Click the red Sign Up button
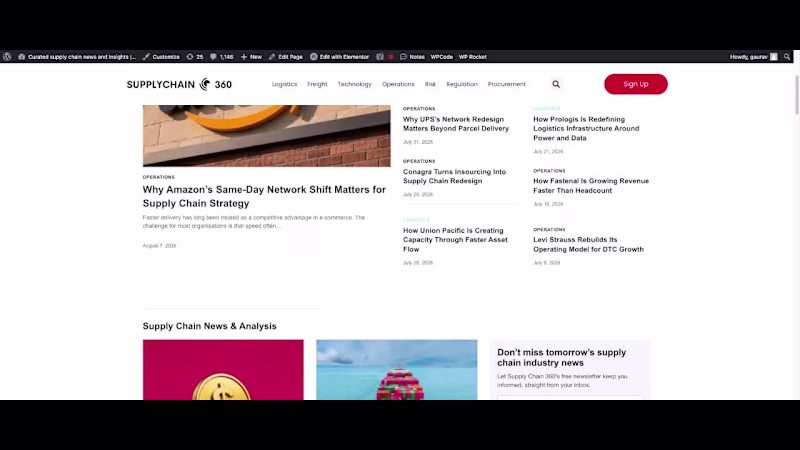Screen dimensions: 800x450 [x=636, y=84]
